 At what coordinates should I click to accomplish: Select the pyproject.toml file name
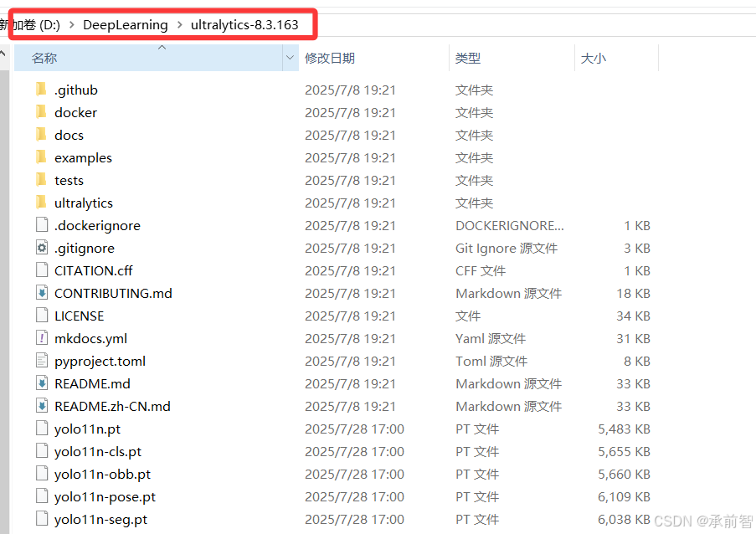coord(100,362)
